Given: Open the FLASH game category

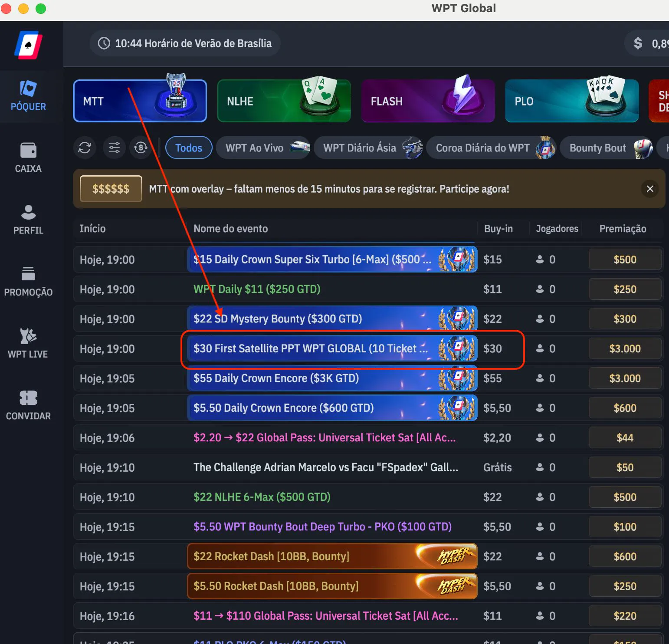Looking at the screenshot, I should tap(428, 101).
